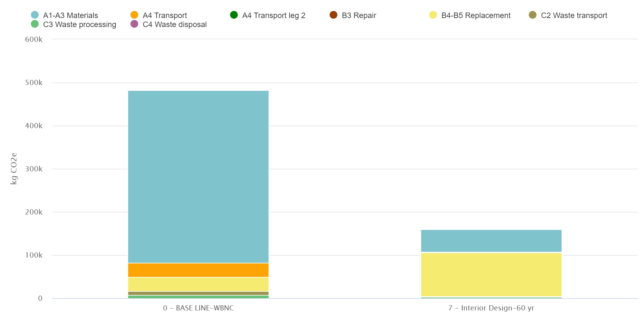Image resolution: width=644 pixels, height=322 pixels.
Task: Click the C4 Waste disposal purple dot
Action: pos(134,24)
